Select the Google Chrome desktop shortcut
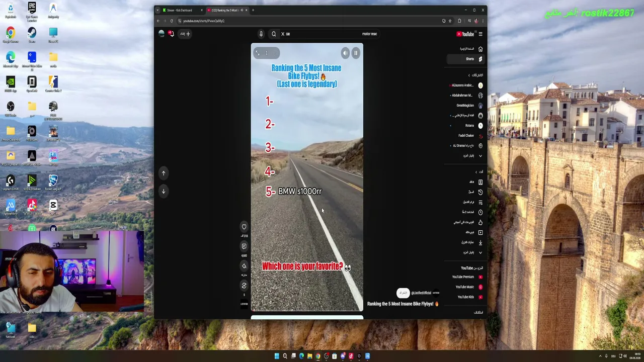 pos(11,35)
